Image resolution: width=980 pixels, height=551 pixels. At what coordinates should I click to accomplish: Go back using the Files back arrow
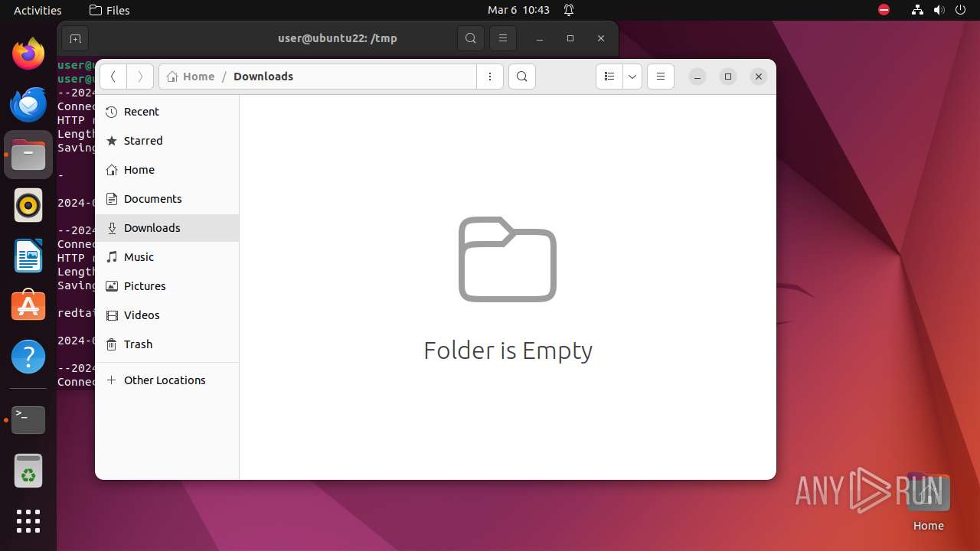(x=113, y=77)
